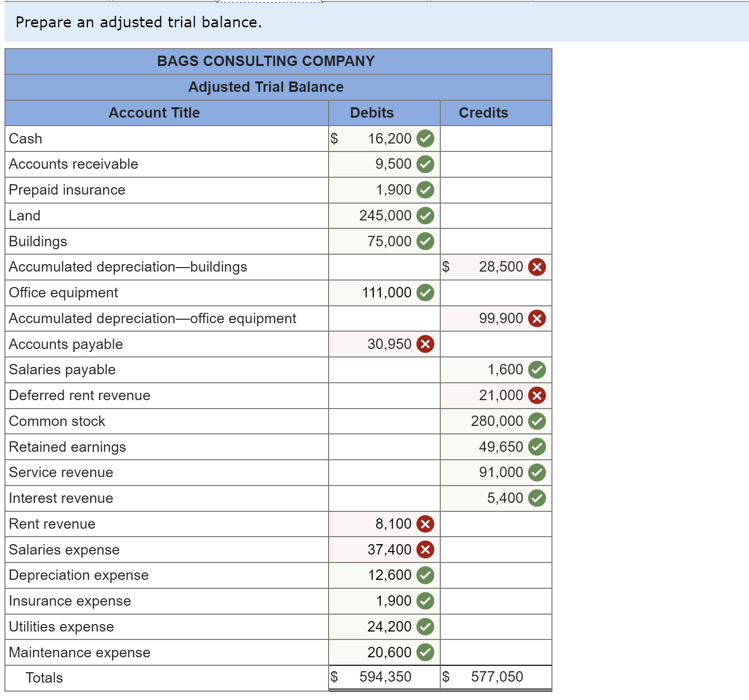The image size is (749, 700).
Task: Click the Adjusted Trial Balance title bar
Action: click(x=266, y=87)
